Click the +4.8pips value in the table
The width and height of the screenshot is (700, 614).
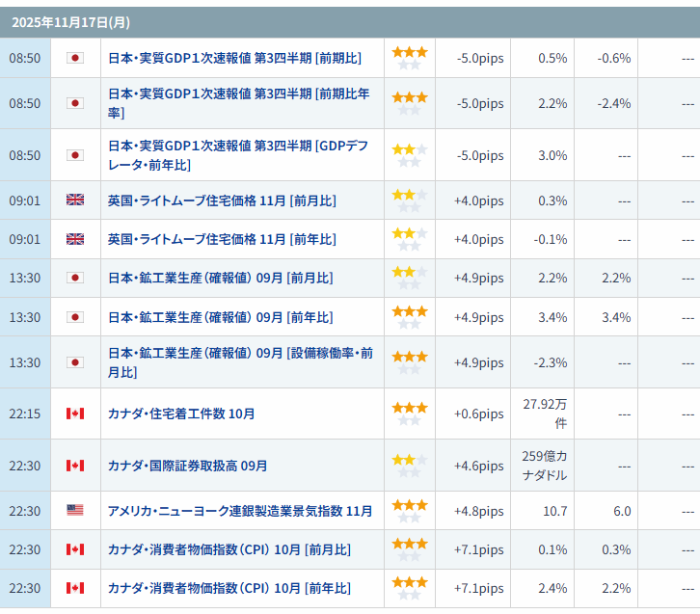point(478,511)
